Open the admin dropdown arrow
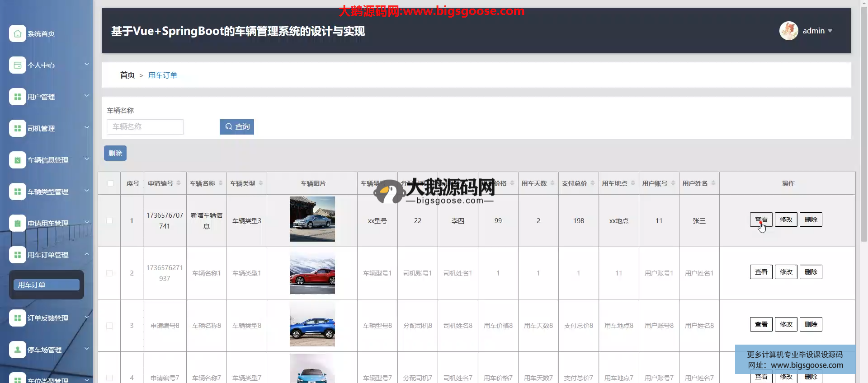The image size is (868, 383). (x=830, y=31)
